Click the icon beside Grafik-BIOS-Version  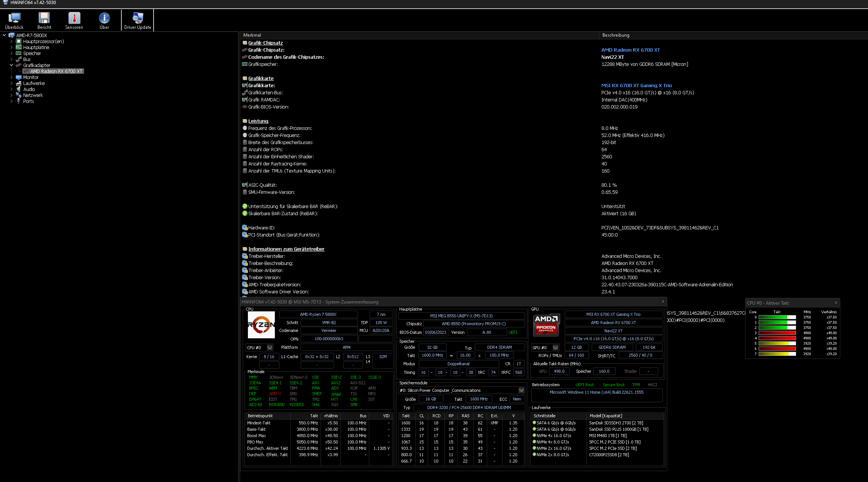(245, 107)
